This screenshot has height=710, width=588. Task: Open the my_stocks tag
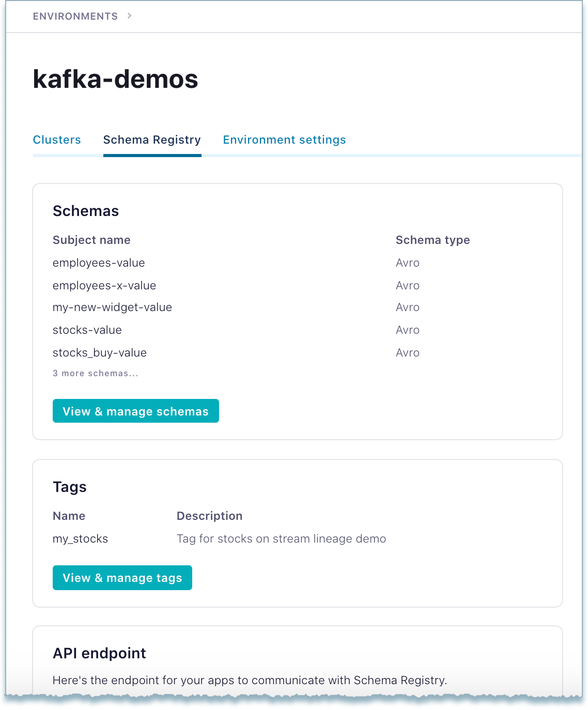pyautogui.click(x=80, y=538)
